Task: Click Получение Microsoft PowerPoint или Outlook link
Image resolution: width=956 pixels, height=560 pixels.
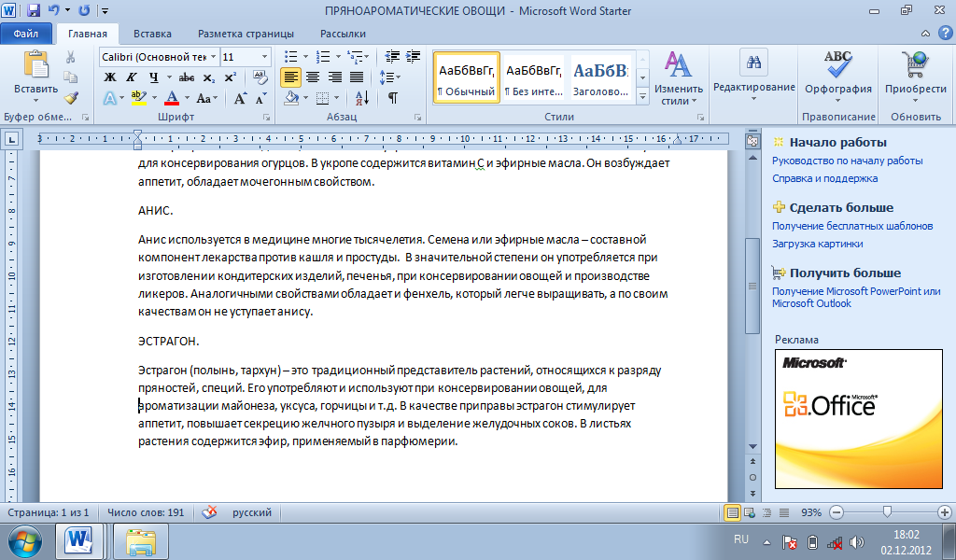Action: pos(856,298)
